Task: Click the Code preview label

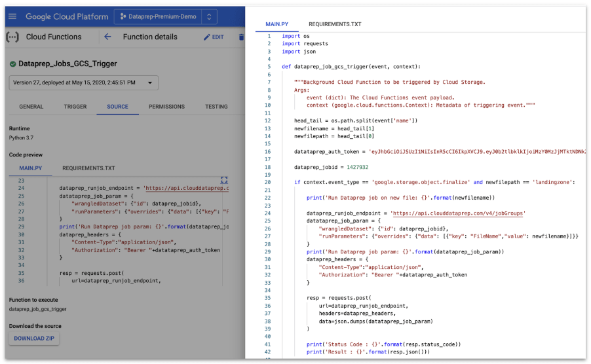Action: click(26, 155)
